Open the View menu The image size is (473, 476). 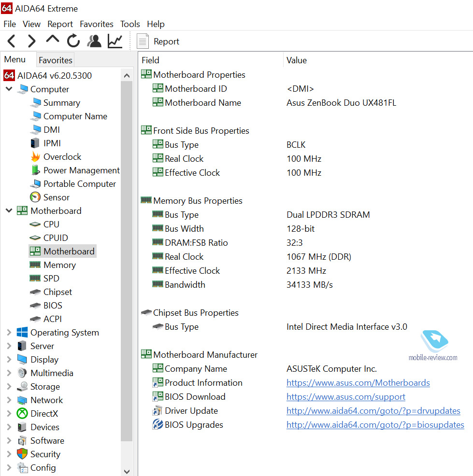coord(31,24)
